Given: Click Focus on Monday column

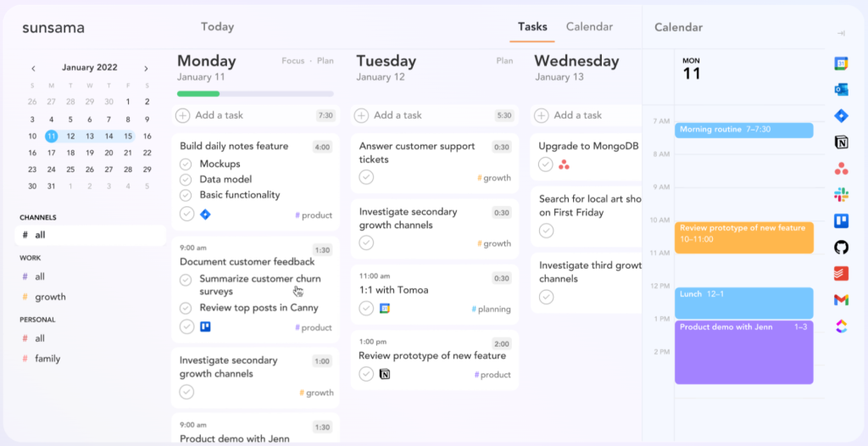Looking at the screenshot, I should point(292,61).
